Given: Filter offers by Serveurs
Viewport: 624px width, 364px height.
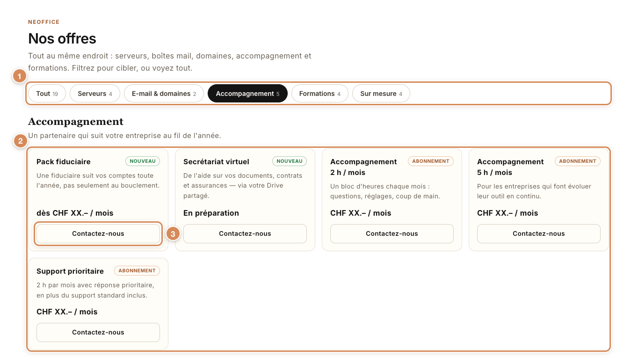Looking at the screenshot, I should click(x=95, y=94).
